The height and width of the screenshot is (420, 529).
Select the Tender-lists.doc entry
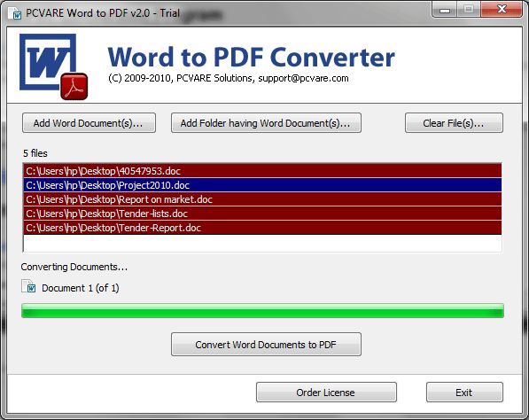(x=262, y=214)
